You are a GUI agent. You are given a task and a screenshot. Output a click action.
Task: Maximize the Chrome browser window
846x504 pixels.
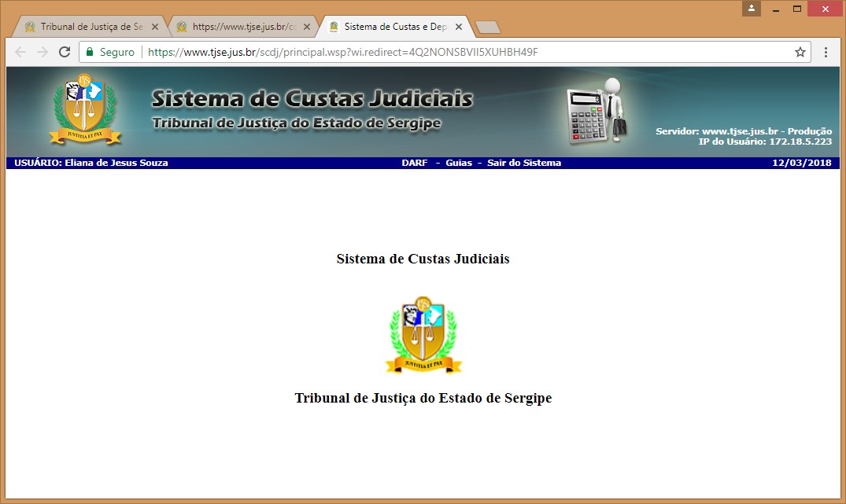click(797, 9)
